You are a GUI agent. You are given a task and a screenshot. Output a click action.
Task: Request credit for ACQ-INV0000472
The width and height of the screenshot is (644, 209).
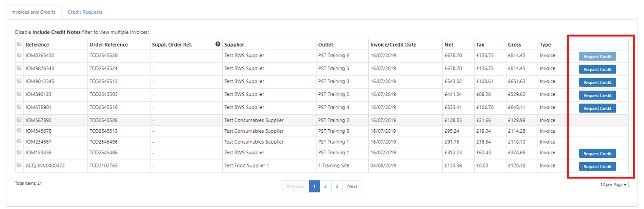click(597, 167)
